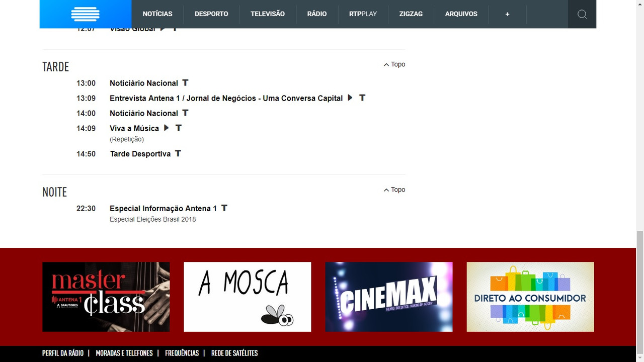Open the Tarde Desportiva programme page
Screen dimensions: 644x362
(140, 153)
